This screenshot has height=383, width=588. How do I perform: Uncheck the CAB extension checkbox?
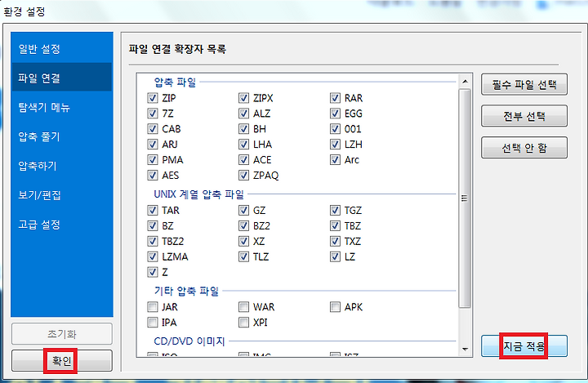[x=152, y=129]
